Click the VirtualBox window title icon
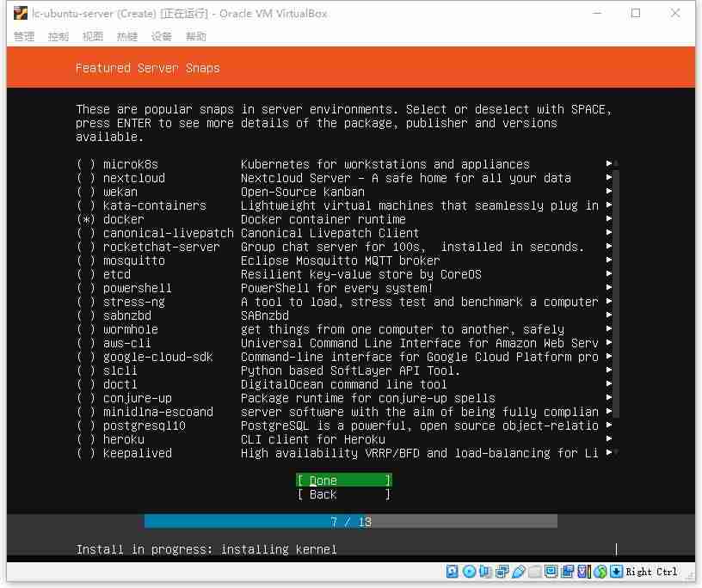 tap(20, 13)
